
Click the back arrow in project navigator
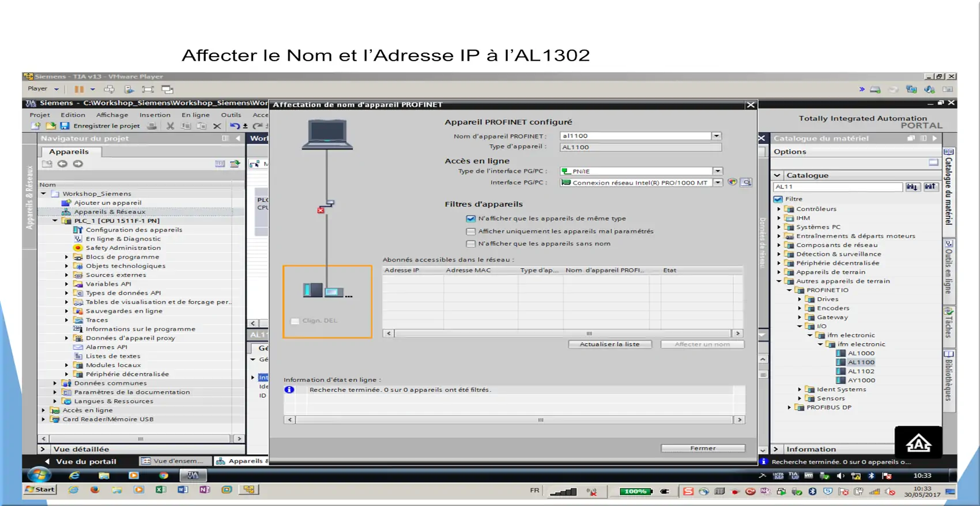coord(62,164)
